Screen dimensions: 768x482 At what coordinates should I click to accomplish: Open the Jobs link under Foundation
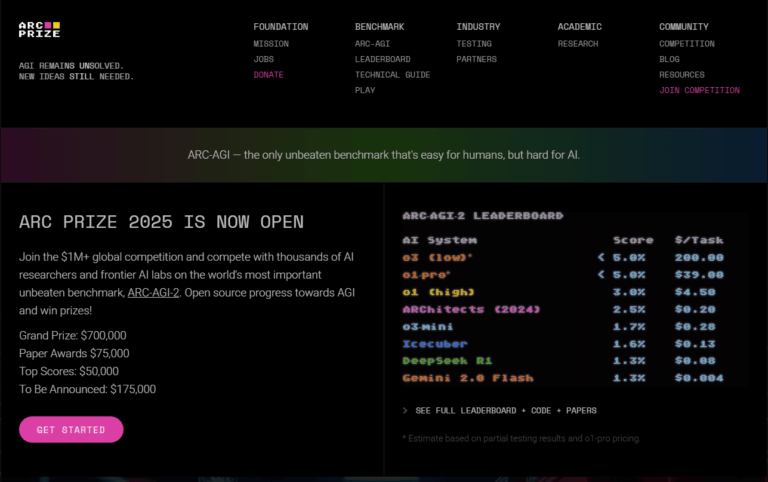[264, 59]
